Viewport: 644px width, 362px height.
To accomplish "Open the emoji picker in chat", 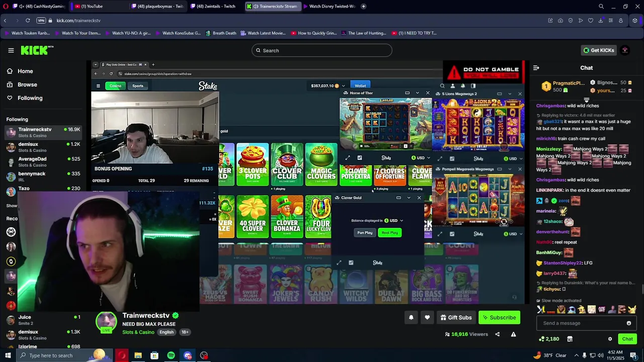I will pyautogui.click(x=629, y=323).
